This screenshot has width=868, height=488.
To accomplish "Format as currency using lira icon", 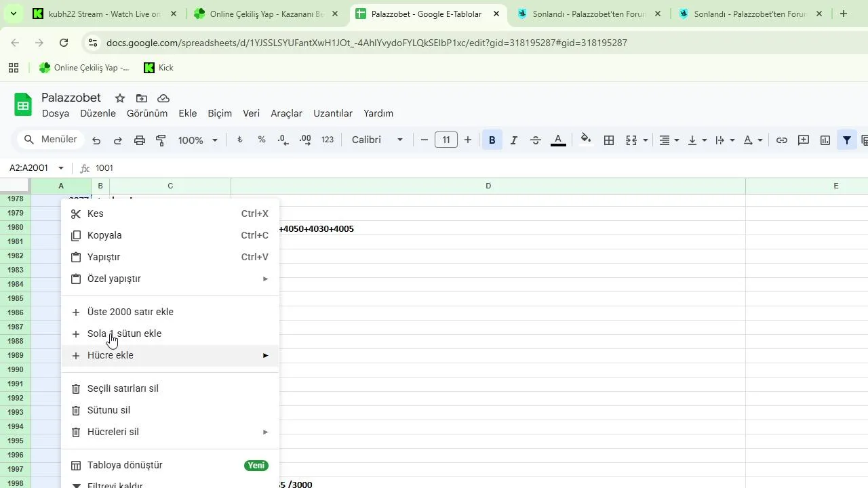I will pyautogui.click(x=240, y=140).
